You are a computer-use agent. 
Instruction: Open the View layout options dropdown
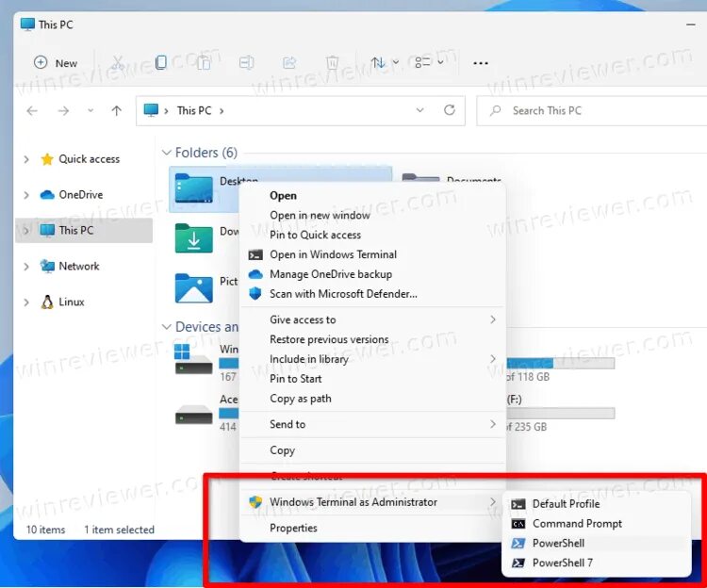pyautogui.click(x=429, y=62)
